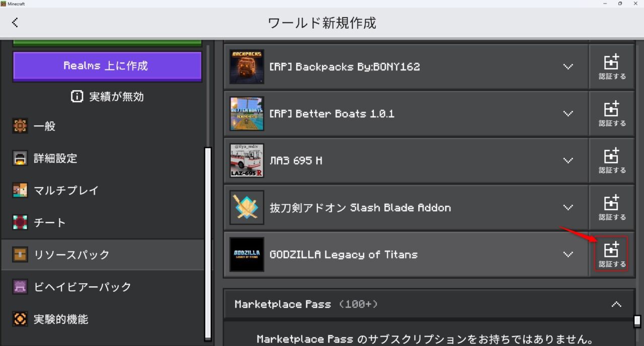Screen dimensions: 644x346
Task: Click the ワールド新規作成 title
Action: [322, 23]
